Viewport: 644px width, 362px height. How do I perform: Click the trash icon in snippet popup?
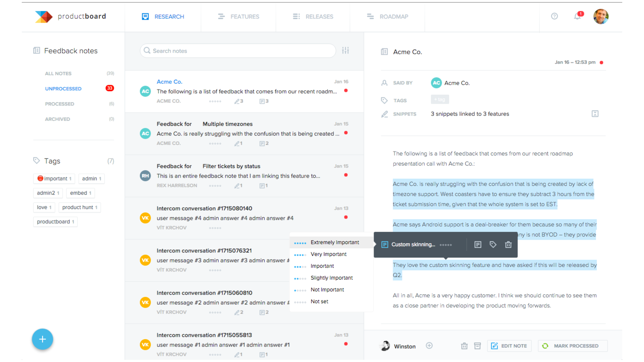(x=508, y=245)
